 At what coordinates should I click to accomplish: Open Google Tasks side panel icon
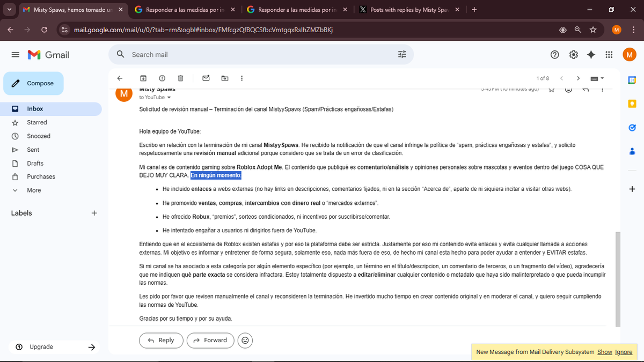click(632, 128)
